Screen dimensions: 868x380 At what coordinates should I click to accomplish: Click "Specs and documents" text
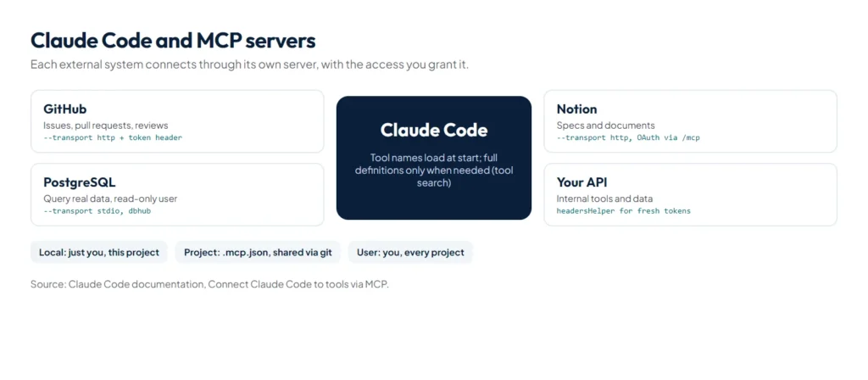605,126
